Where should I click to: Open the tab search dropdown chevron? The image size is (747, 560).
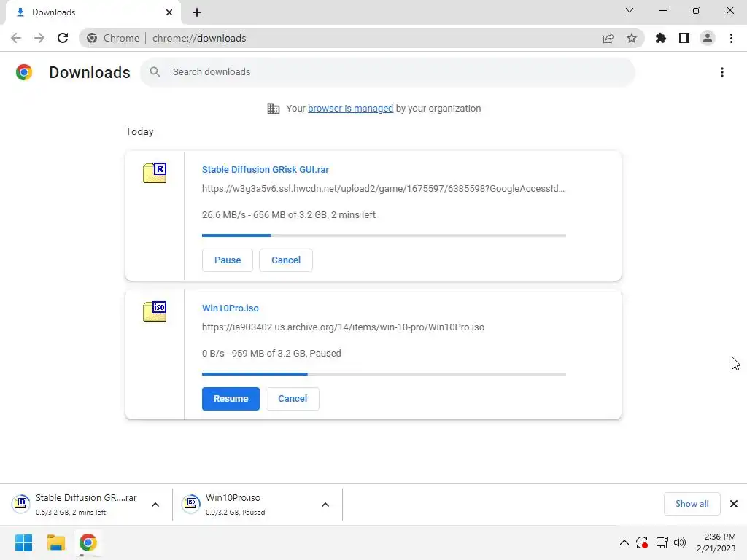click(630, 10)
